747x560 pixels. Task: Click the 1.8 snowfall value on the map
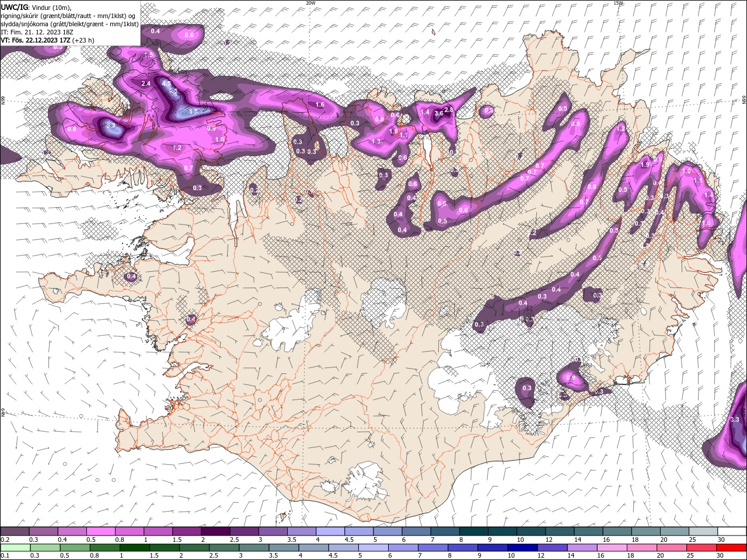[x=393, y=132]
